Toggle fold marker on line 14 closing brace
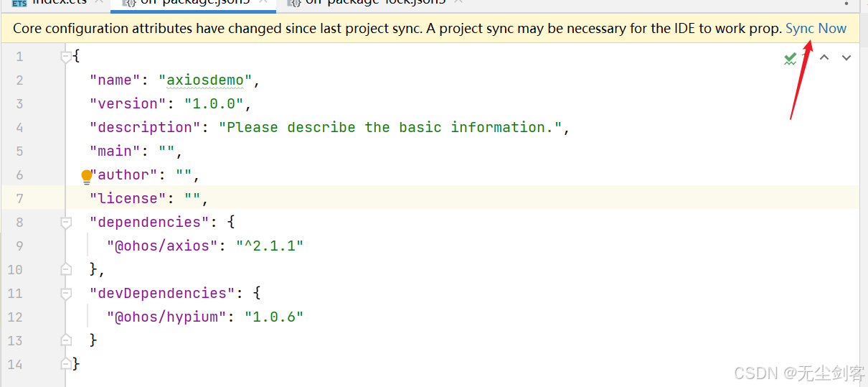Screen dimensions: 868x387 66,364
